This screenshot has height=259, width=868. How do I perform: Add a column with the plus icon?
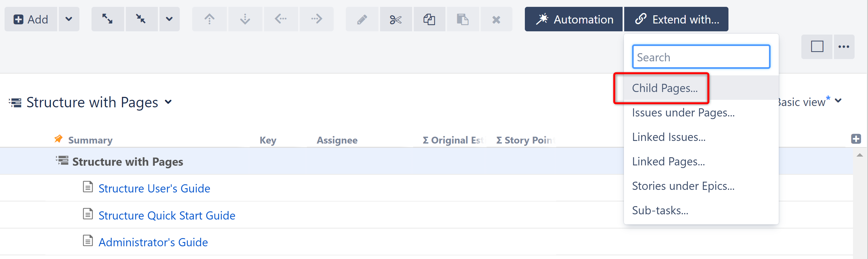pos(856,139)
